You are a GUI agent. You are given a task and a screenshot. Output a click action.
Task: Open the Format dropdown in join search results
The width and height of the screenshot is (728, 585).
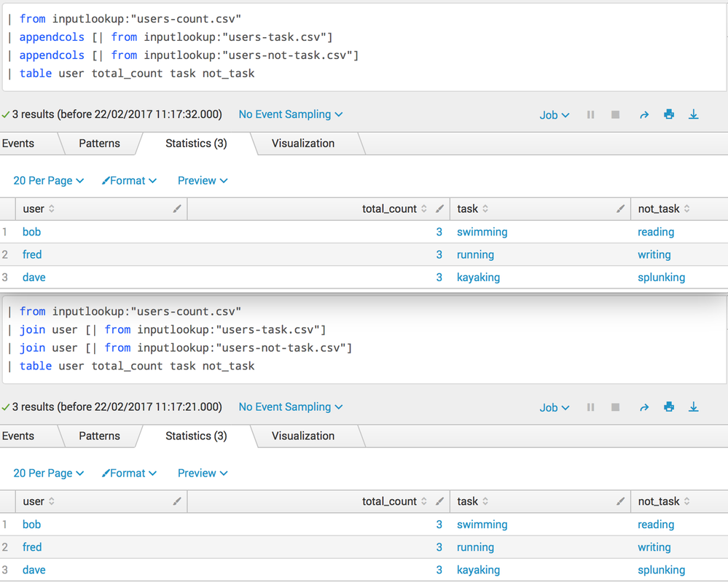pos(129,474)
